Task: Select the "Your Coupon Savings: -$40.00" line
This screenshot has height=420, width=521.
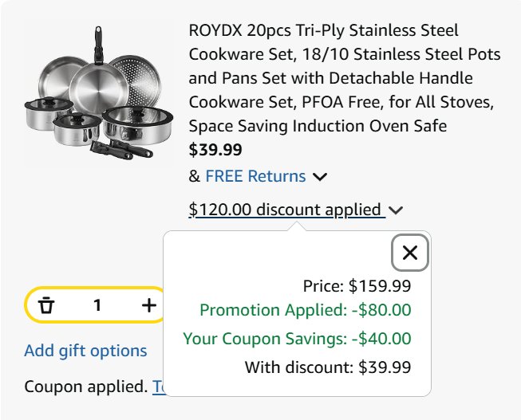Action: 297,339
